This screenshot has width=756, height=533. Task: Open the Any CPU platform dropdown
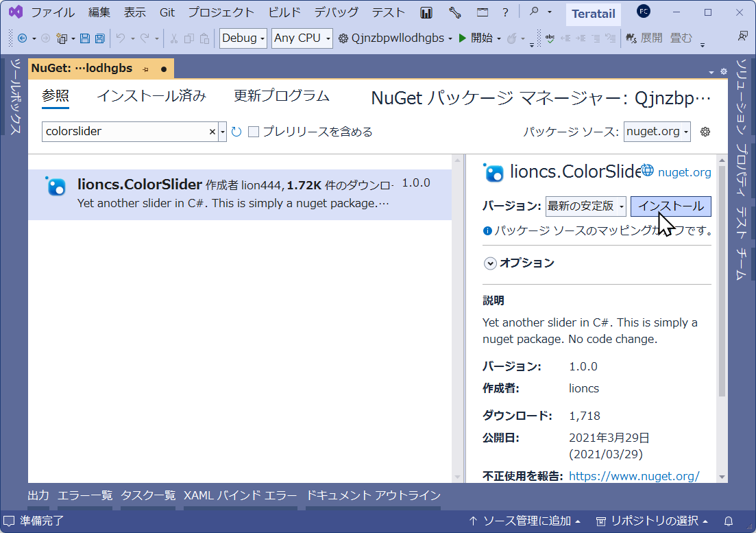302,38
